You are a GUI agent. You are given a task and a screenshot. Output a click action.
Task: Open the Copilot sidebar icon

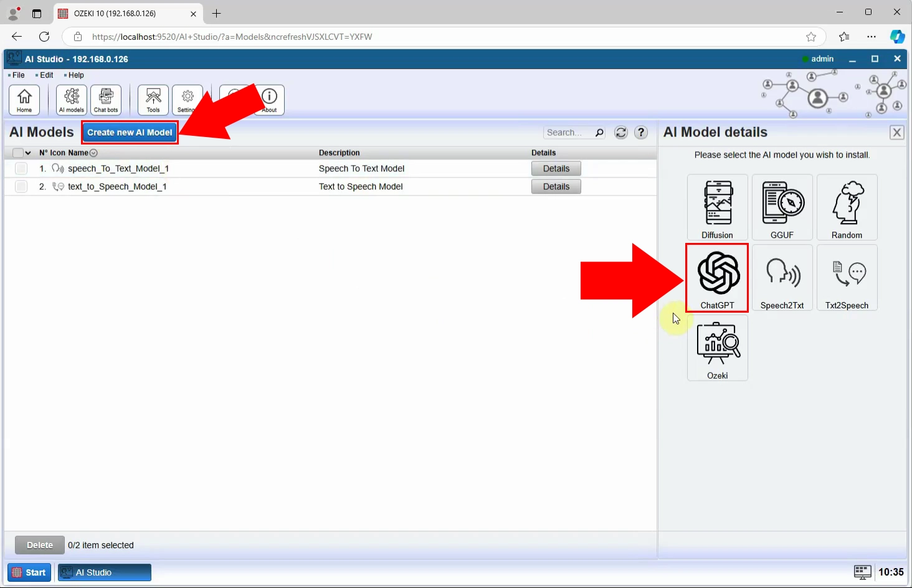897,37
